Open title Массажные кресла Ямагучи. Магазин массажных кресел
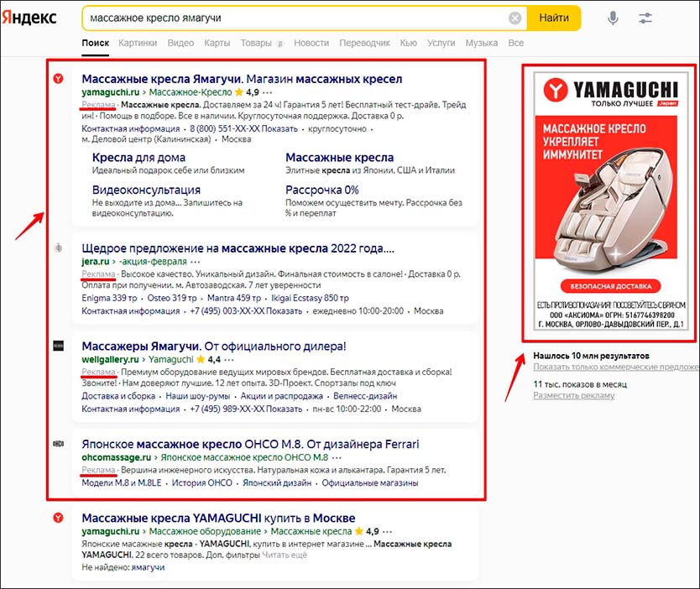The image size is (700, 589). pos(242,79)
